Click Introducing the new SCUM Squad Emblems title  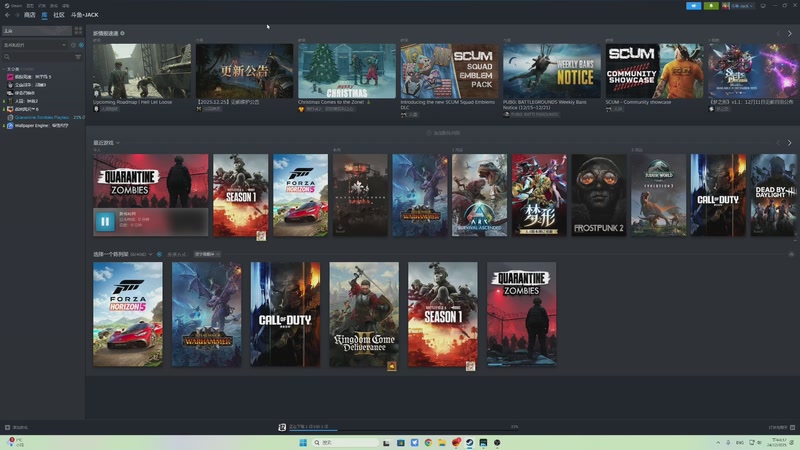(x=447, y=105)
